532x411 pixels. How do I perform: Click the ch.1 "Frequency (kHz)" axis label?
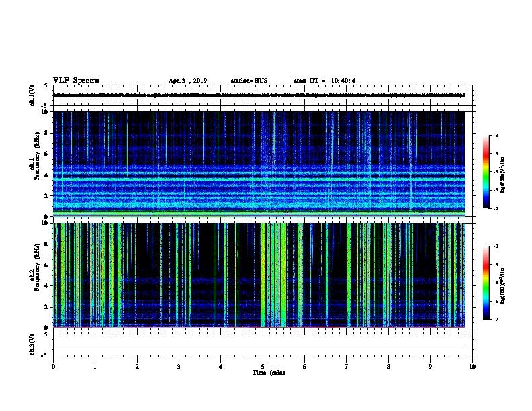coord(37,156)
